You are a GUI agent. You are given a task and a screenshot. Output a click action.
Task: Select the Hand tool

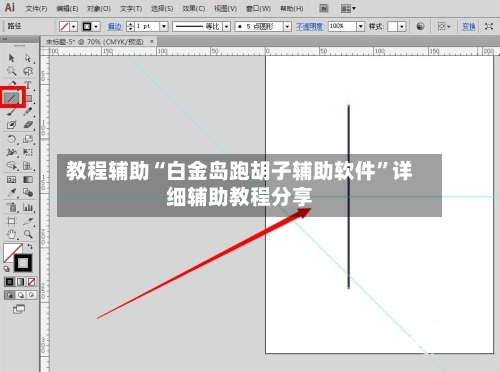tap(11, 234)
